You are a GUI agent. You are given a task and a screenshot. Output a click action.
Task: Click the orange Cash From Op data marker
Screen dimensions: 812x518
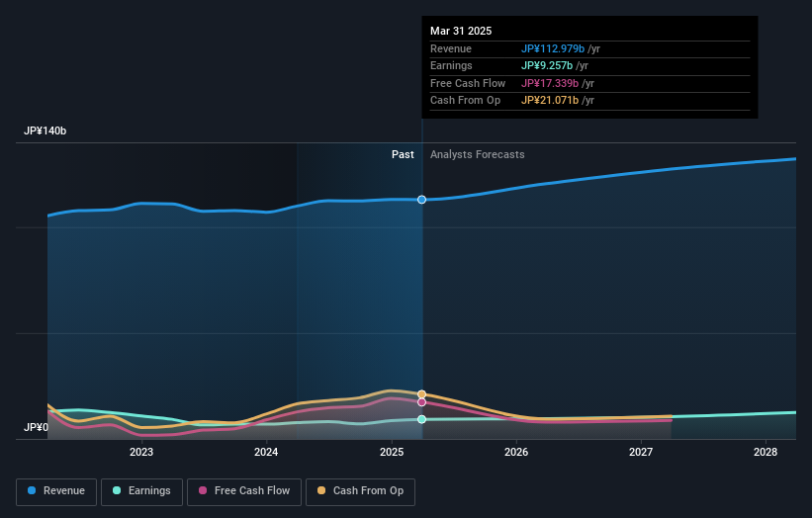point(422,394)
